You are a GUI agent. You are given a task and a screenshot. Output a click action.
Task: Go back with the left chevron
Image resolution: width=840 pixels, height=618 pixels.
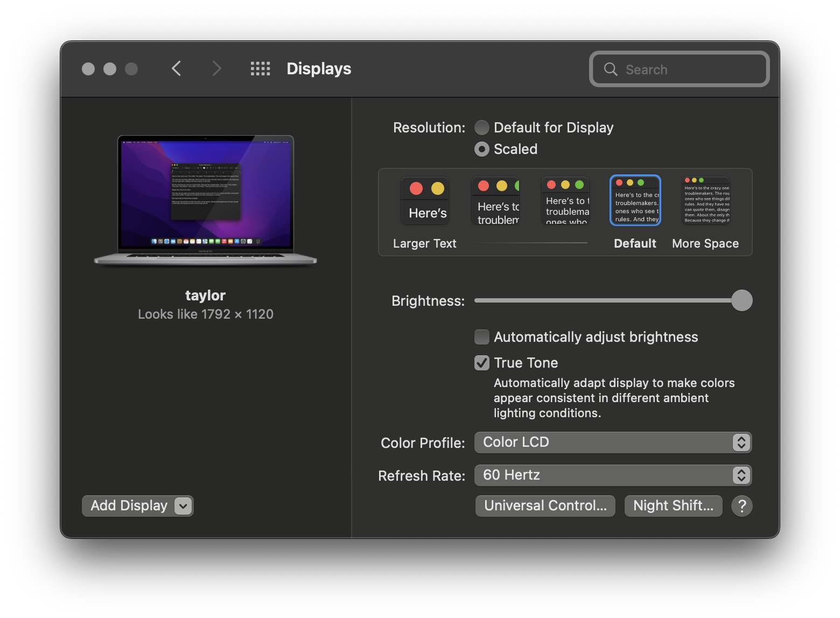176,69
